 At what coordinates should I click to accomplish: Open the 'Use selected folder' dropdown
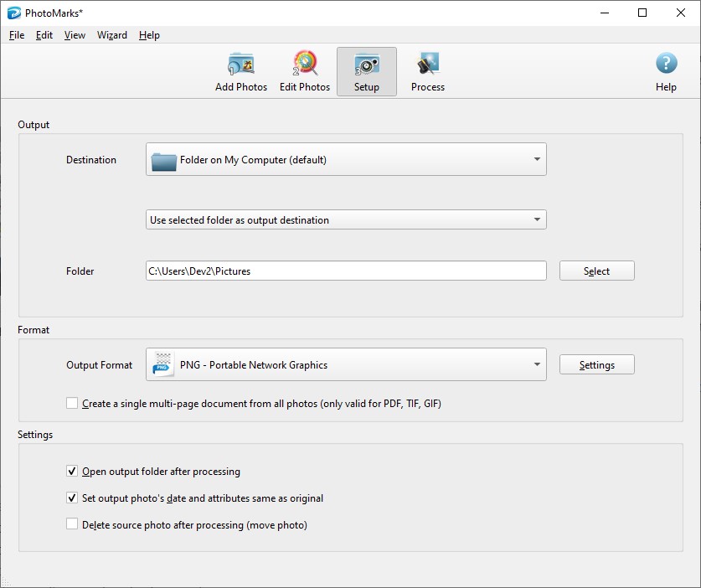(536, 220)
